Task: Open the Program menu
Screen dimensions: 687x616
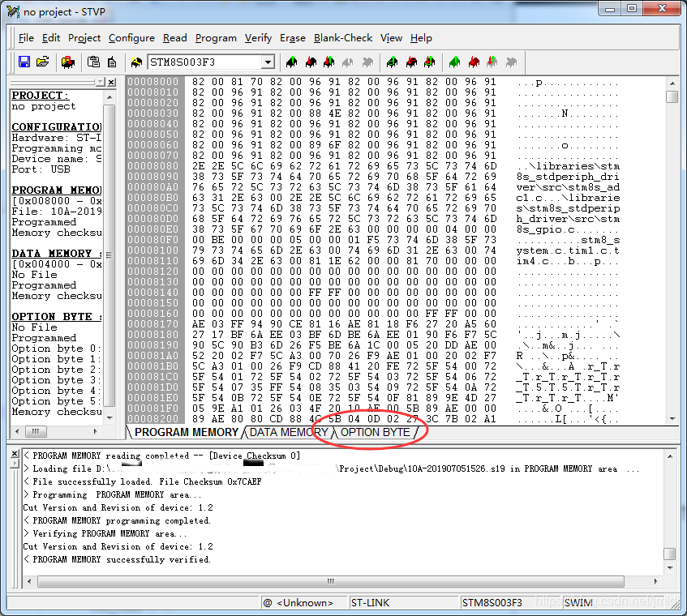Action: click(216, 38)
